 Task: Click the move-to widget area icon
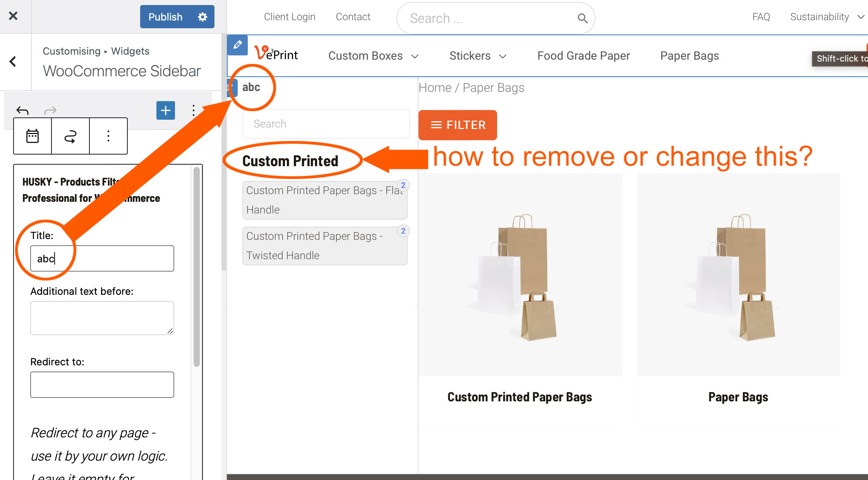70,136
